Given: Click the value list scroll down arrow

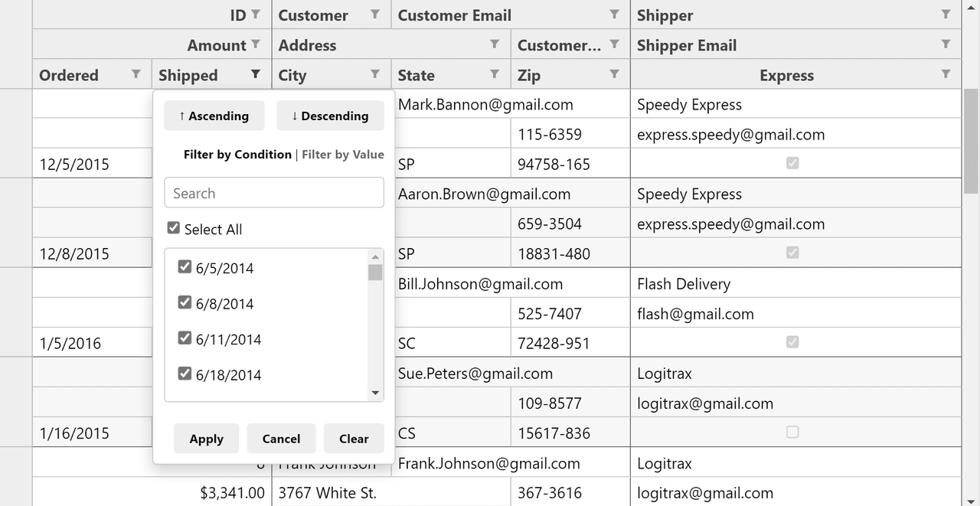Looking at the screenshot, I should [x=375, y=393].
